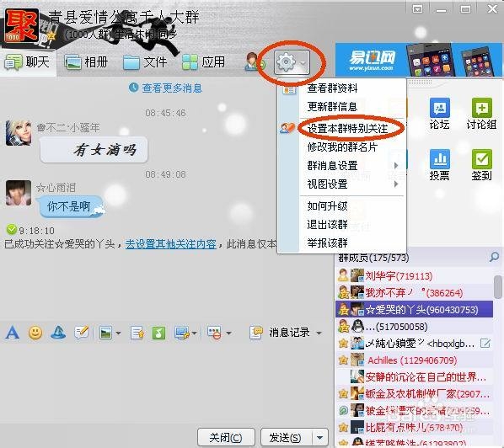This screenshot has height=448, width=504.
Task: Select member Achilles (1129406709)
Action: (x=415, y=360)
